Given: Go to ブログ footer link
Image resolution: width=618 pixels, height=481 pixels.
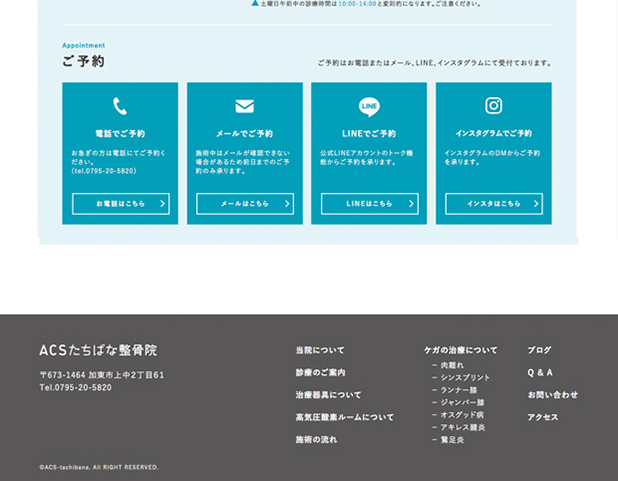Looking at the screenshot, I should pyautogui.click(x=539, y=350).
